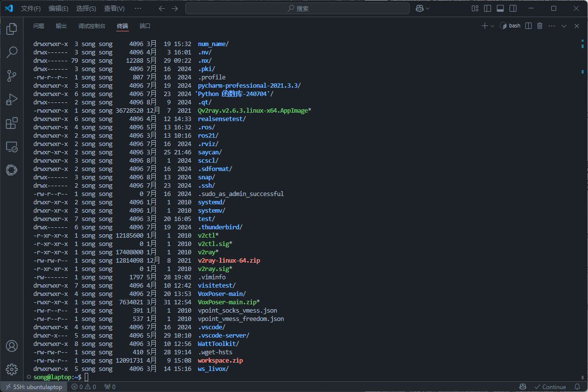Open Source Control view
Image resolution: width=588 pixels, height=392 pixels.
tap(12, 76)
